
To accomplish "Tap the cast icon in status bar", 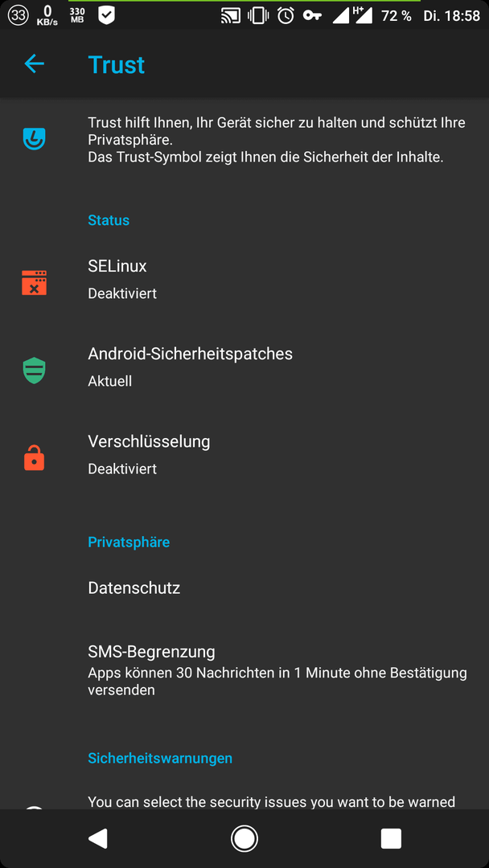I will (x=230, y=15).
